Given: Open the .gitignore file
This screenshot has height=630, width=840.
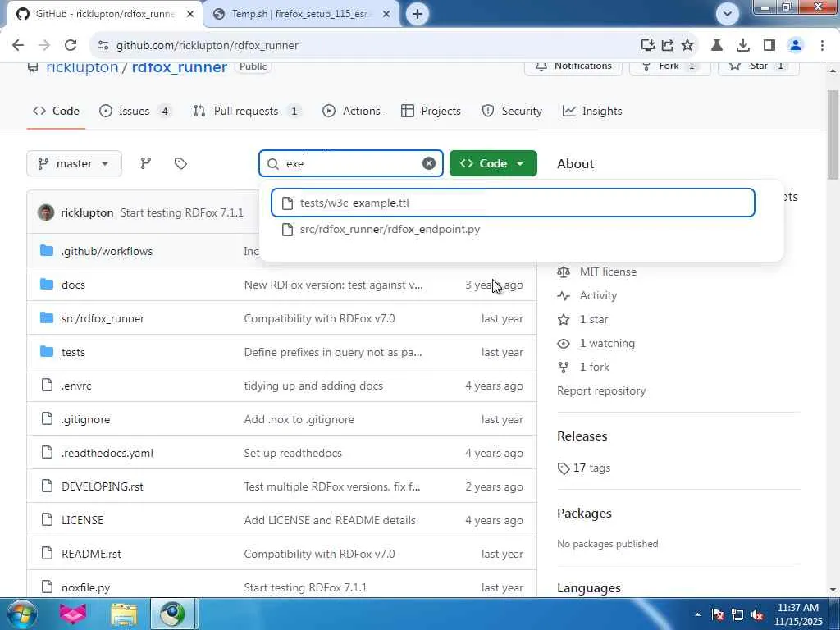Looking at the screenshot, I should [x=85, y=419].
